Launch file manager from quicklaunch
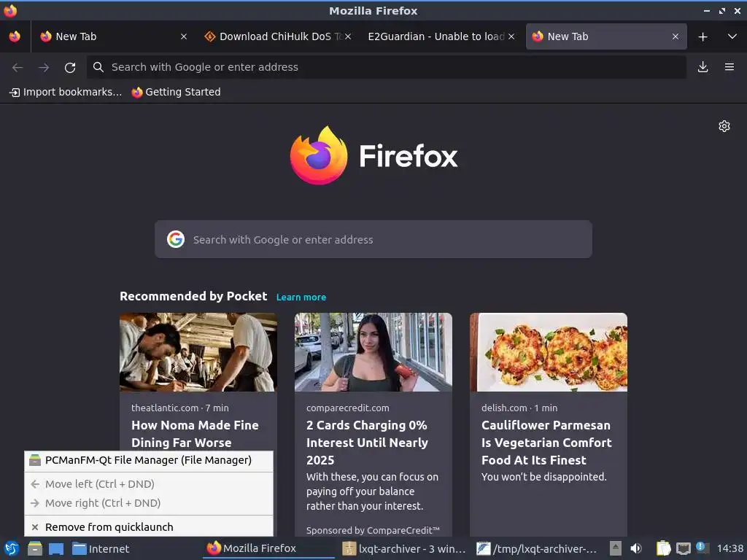 point(35,548)
